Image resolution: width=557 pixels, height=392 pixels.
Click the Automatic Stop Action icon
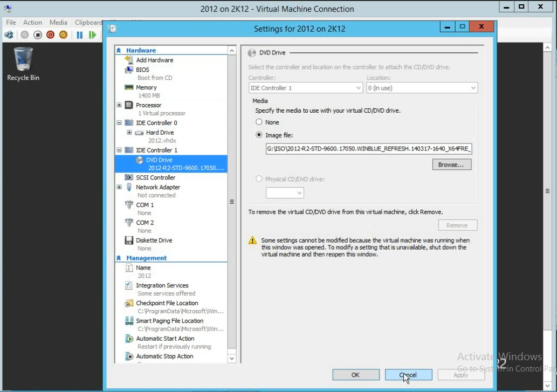click(x=129, y=356)
